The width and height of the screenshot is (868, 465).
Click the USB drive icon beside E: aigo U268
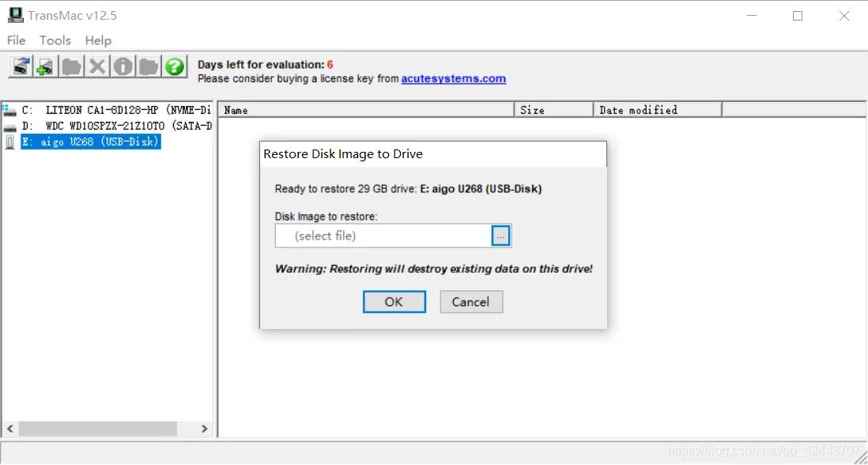(10, 142)
